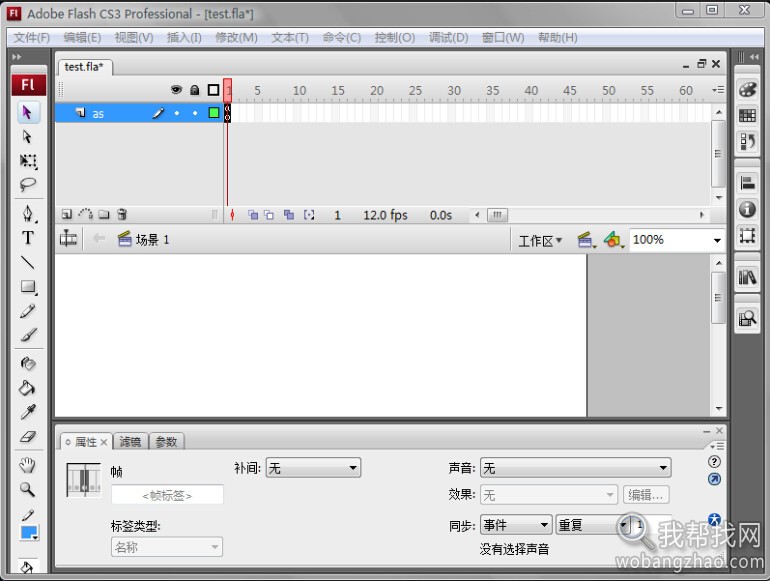Toggle edit multiple frames
The height and width of the screenshot is (581, 770).
coord(289,215)
